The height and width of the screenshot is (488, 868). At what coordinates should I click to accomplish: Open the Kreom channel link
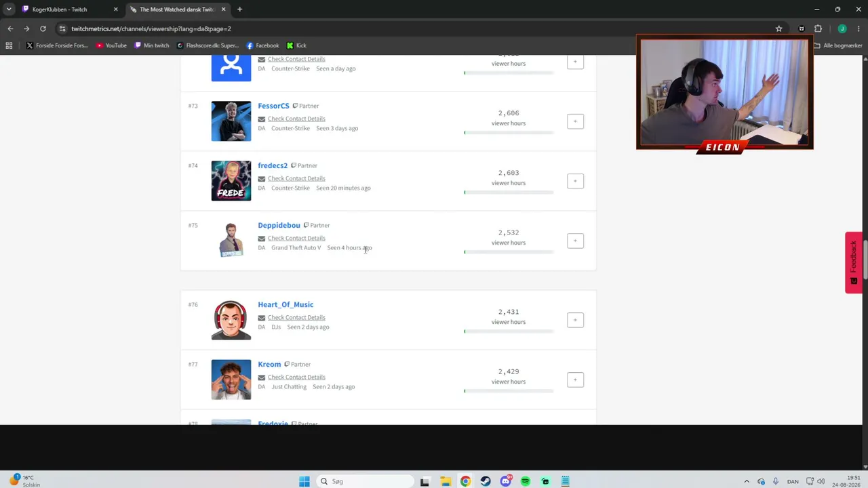tap(269, 364)
